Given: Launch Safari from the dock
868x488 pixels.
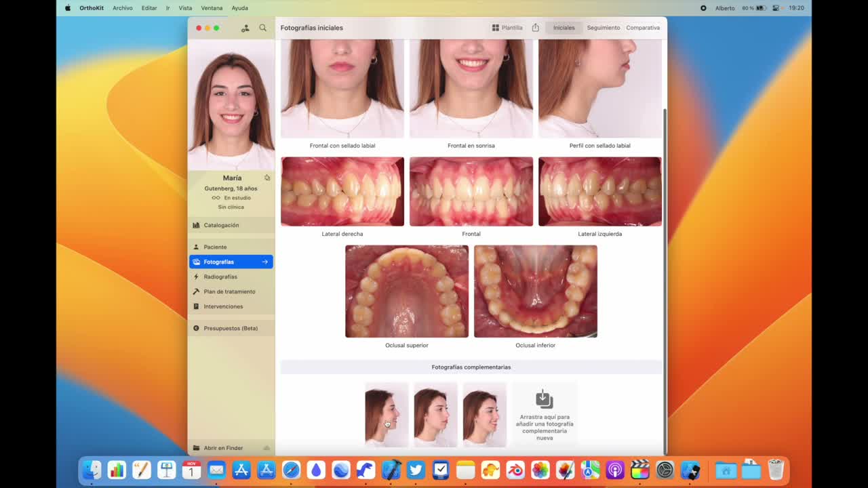Looking at the screenshot, I should 292,470.
